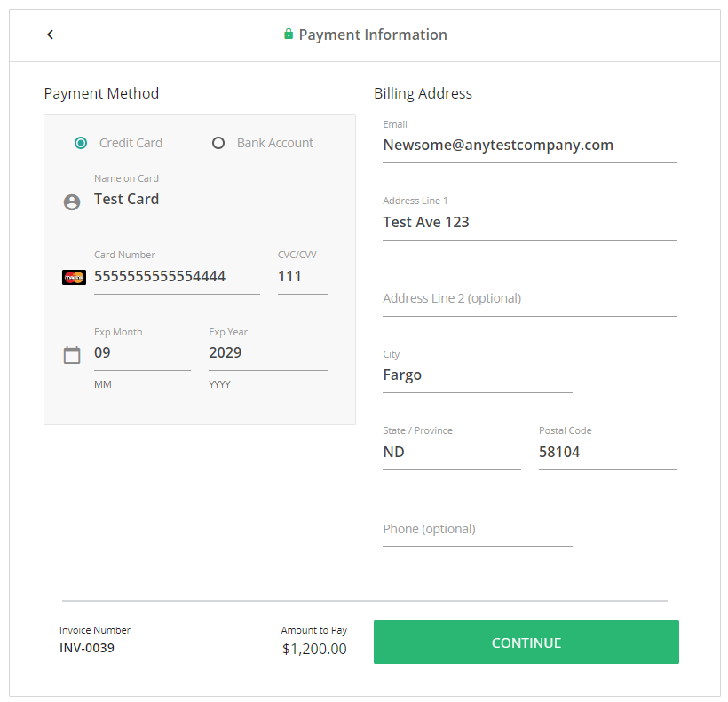728x702 pixels.
Task: Click the green padlock icon beside Payment Information
Action: 288,34
